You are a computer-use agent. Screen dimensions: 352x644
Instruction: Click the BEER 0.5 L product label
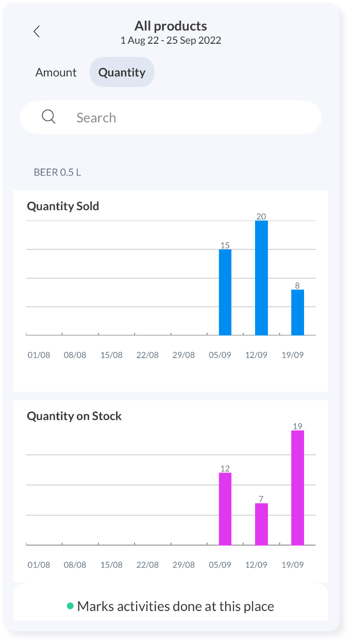point(57,172)
